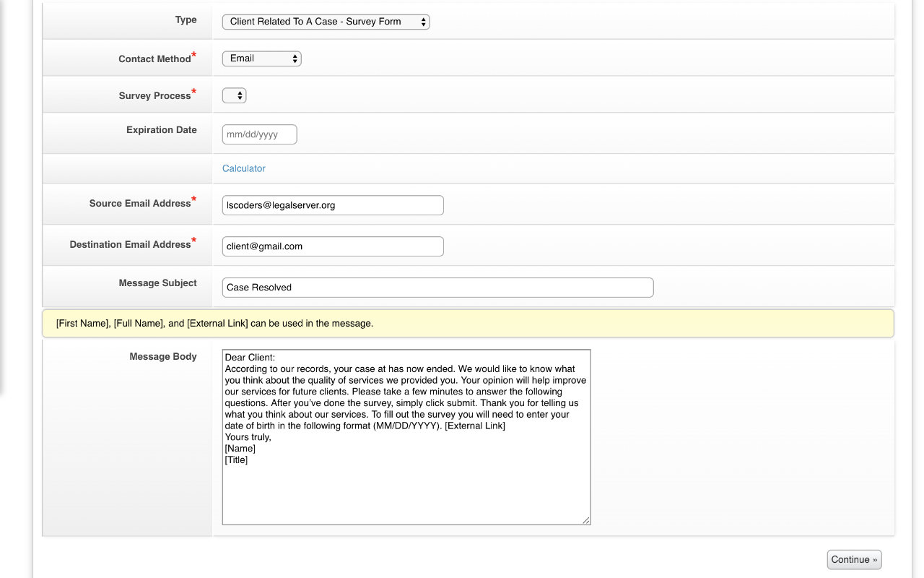Click the Type label
Viewport: 924px width, 578px height.
(x=186, y=20)
